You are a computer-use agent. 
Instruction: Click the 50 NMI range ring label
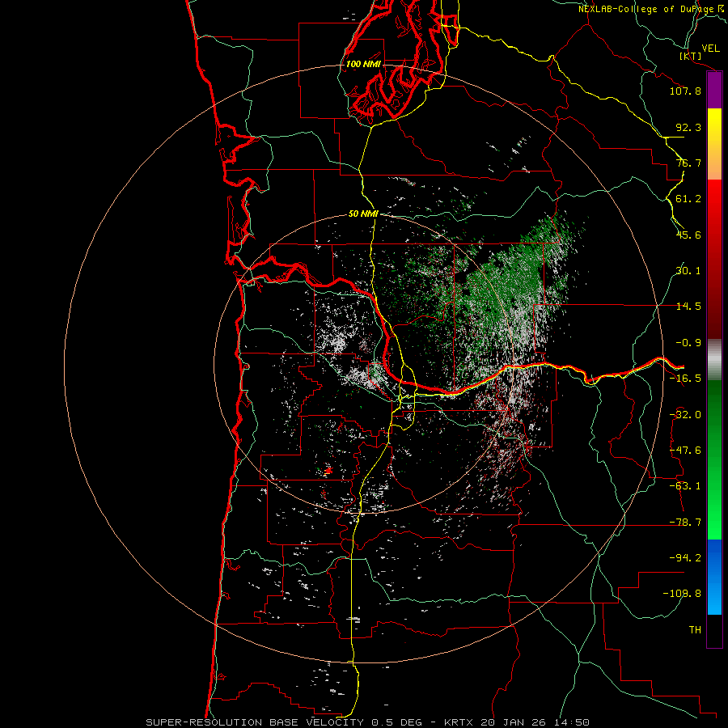363,214
